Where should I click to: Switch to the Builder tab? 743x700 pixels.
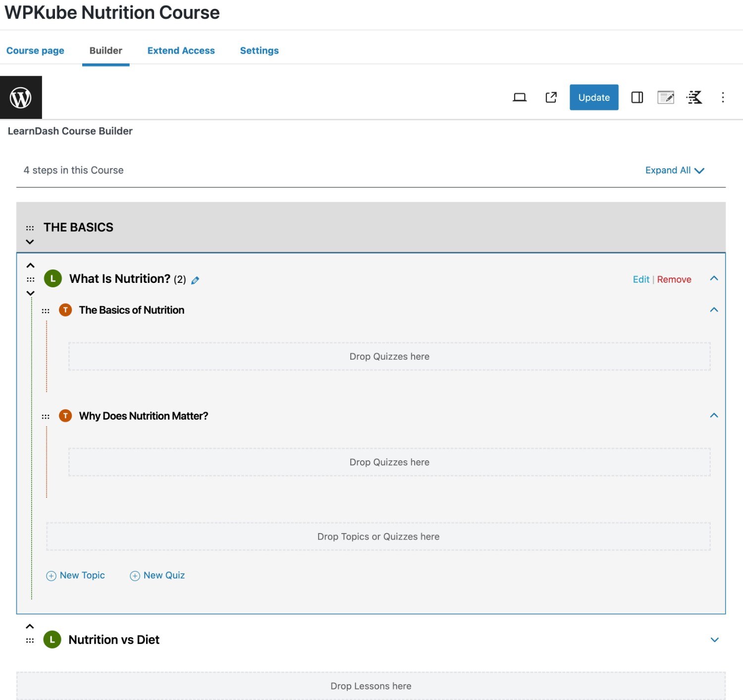click(x=106, y=51)
